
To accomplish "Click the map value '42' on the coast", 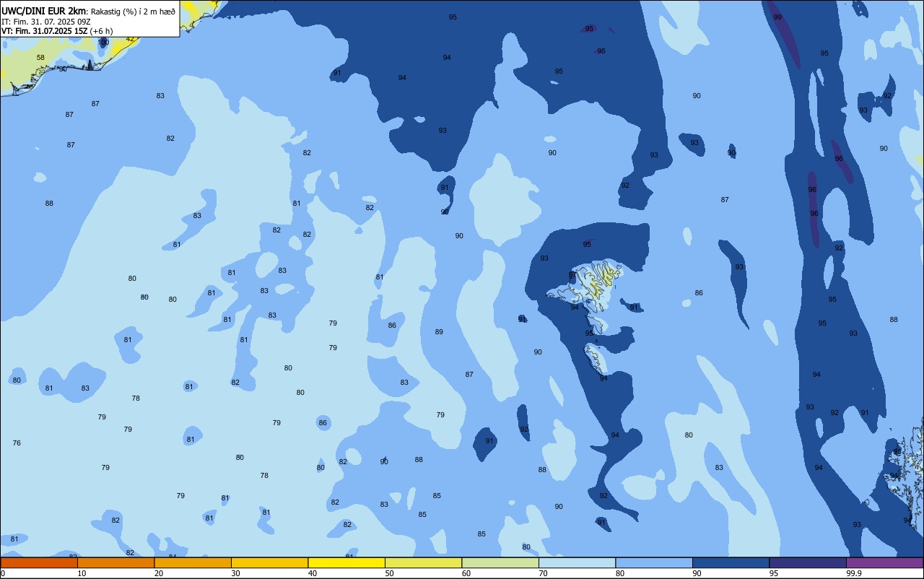I will [130, 39].
